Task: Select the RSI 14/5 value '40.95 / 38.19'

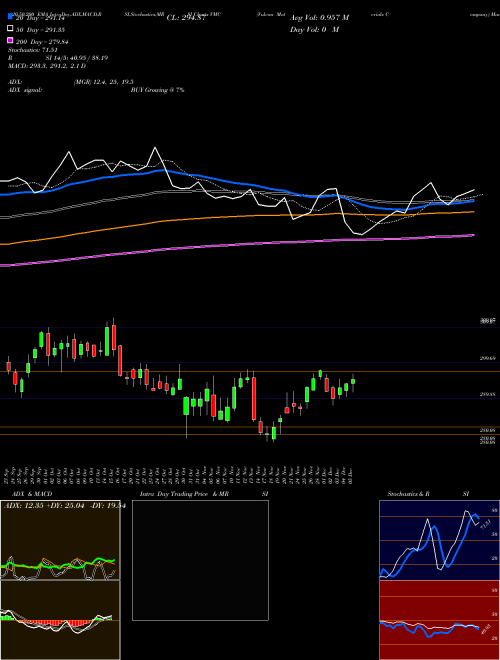Action: 89,58
